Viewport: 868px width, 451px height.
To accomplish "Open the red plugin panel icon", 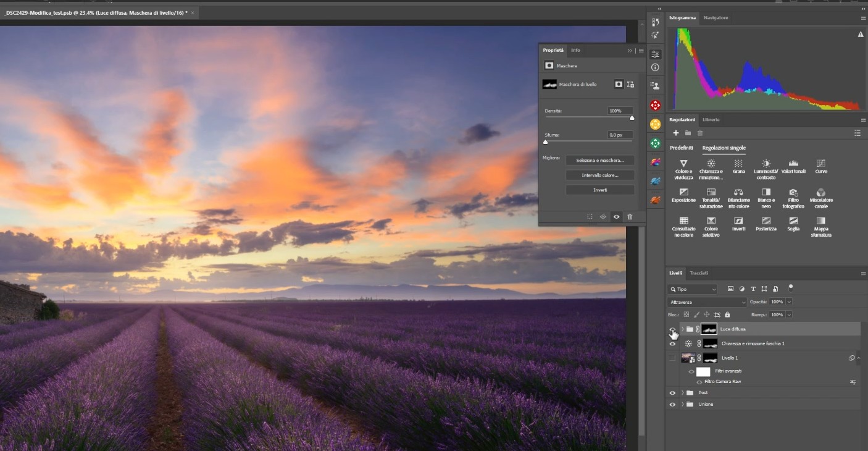I will point(655,106).
